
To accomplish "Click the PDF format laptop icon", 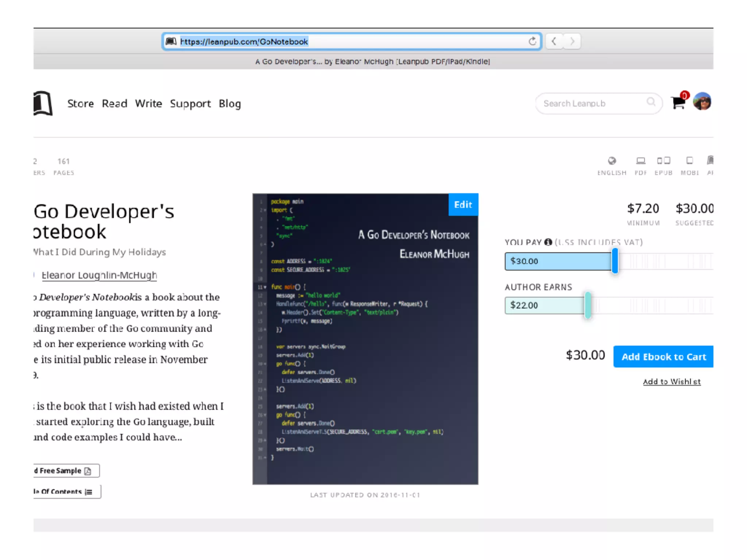I will point(640,161).
